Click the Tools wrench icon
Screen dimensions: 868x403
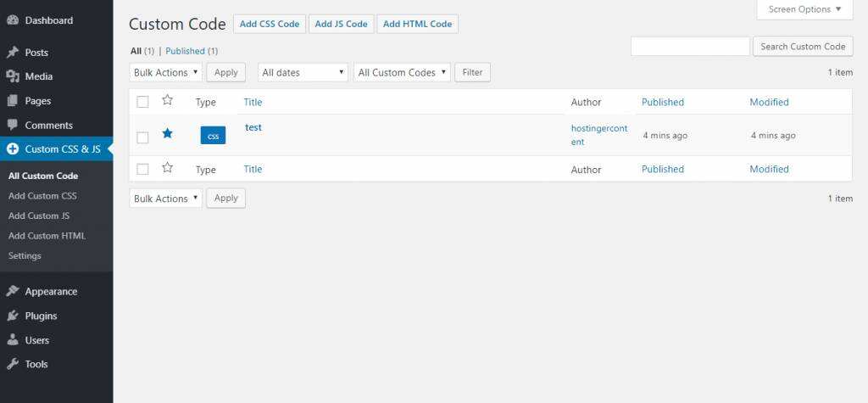click(x=13, y=365)
